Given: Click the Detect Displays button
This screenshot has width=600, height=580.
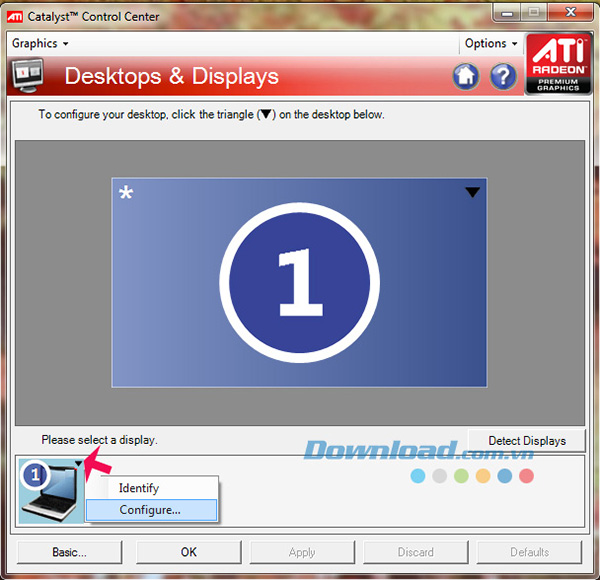Looking at the screenshot, I should click(x=527, y=441).
